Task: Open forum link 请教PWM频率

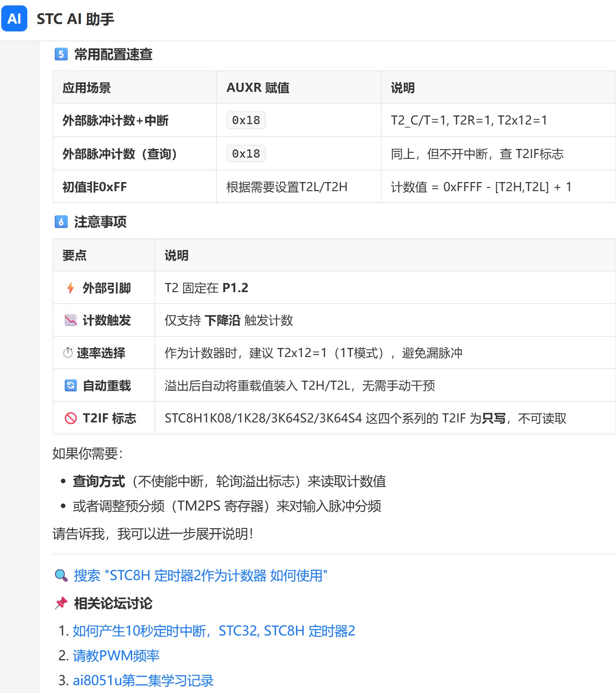Action: coord(116,655)
